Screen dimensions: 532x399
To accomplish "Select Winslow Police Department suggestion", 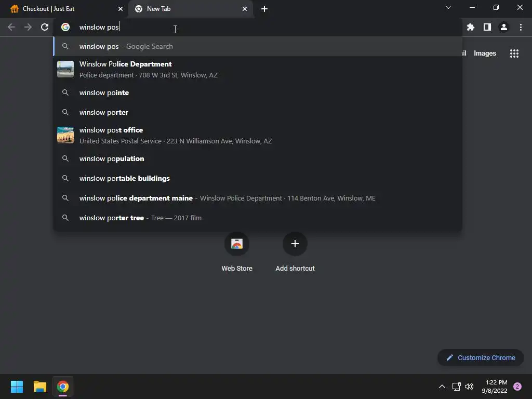I will point(258,69).
